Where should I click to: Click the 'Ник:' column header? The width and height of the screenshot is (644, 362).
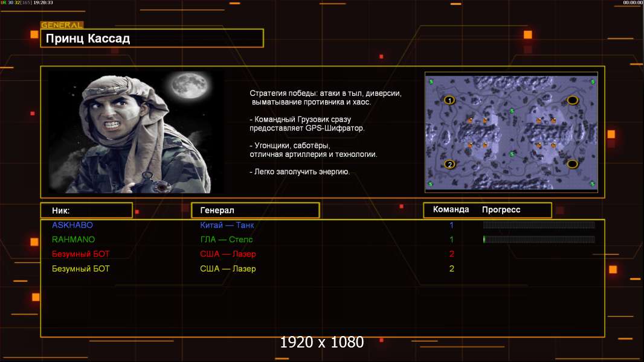click(x=86, y=211)
